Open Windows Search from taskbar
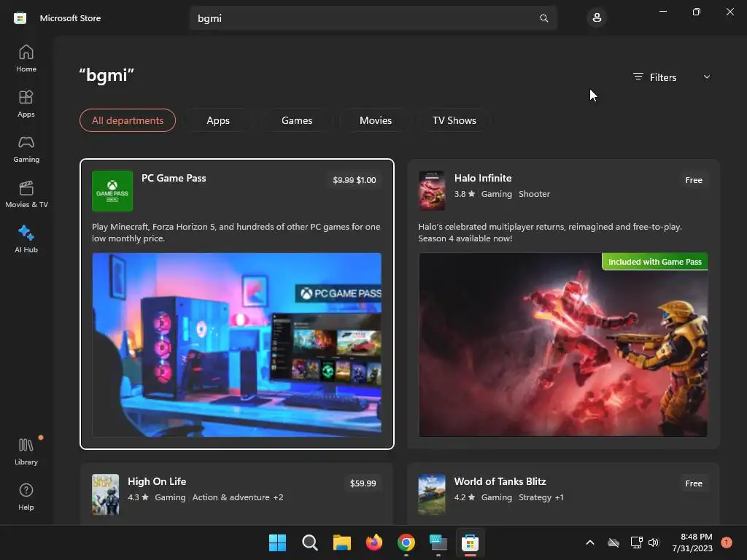 309,542
